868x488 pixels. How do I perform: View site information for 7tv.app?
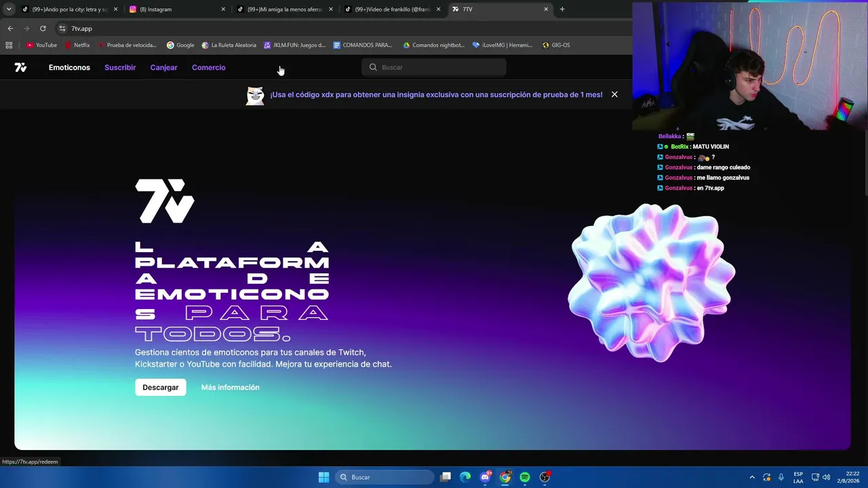(62, 28)
